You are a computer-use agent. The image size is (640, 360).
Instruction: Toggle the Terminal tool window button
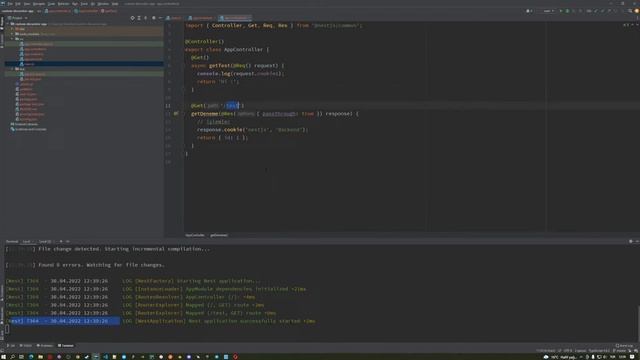coord(66,346)
